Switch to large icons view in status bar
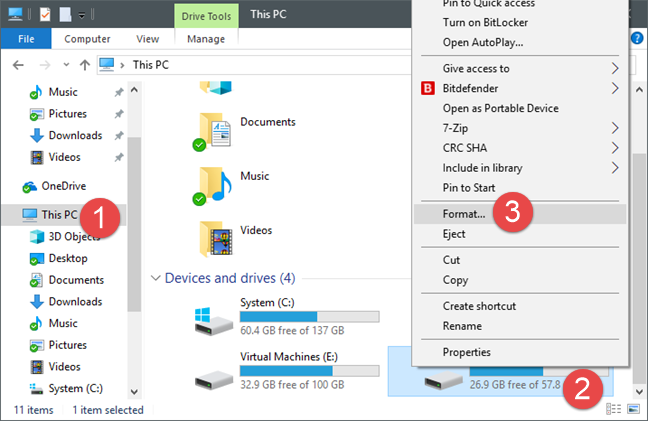 coord(634,410)
